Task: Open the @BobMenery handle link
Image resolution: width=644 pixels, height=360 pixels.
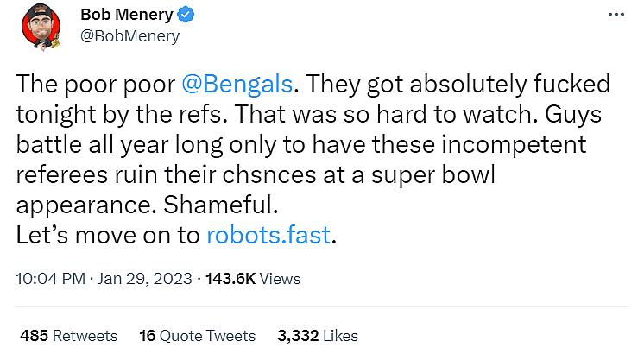Action: [x=129, y=35]
